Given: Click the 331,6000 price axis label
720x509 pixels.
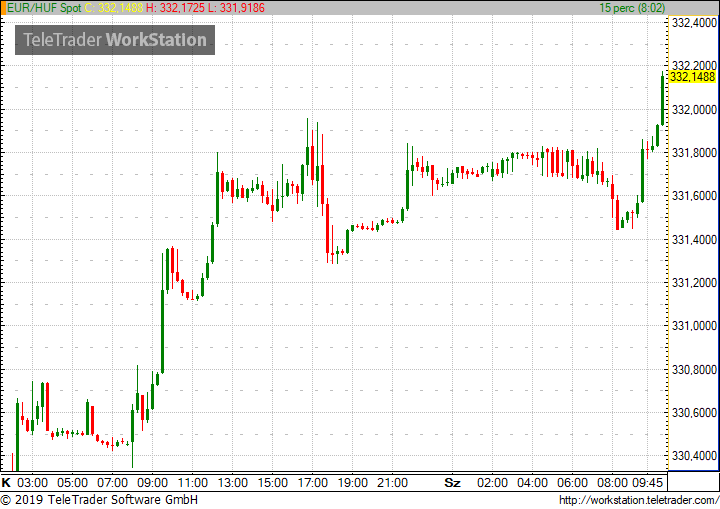Looking at the screenshot, I should [x=694, y=196].
